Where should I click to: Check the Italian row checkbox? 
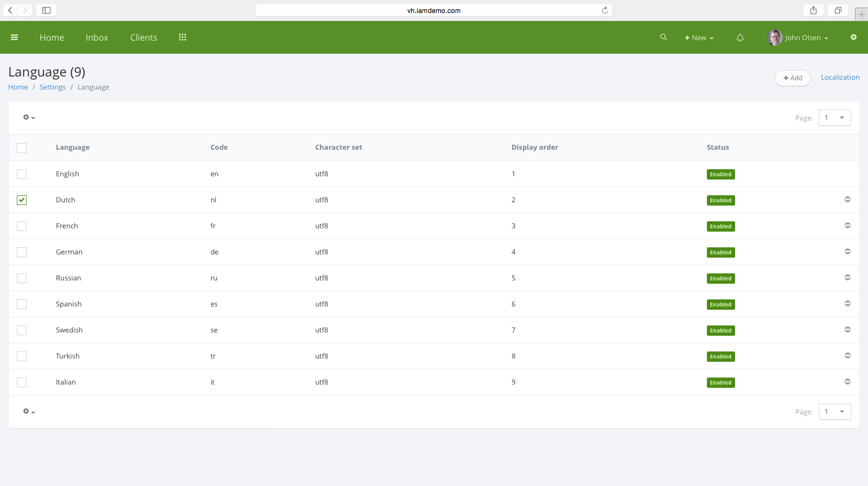point(22,382)
